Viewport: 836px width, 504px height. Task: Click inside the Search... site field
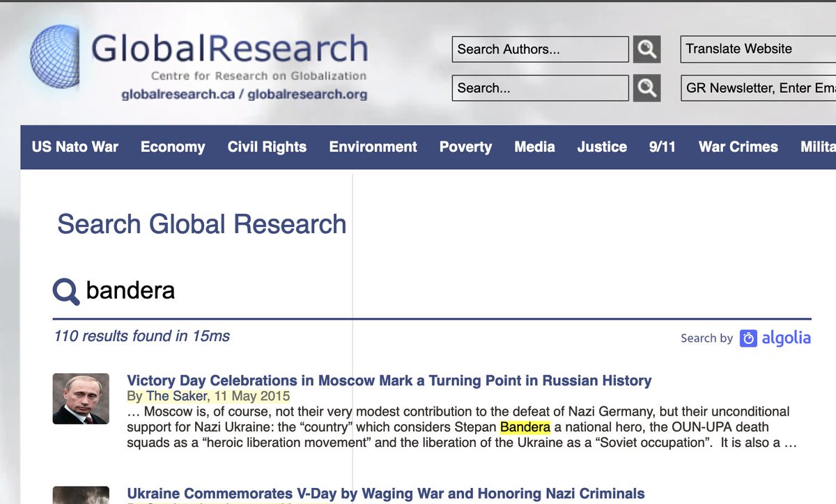[540, 88]
